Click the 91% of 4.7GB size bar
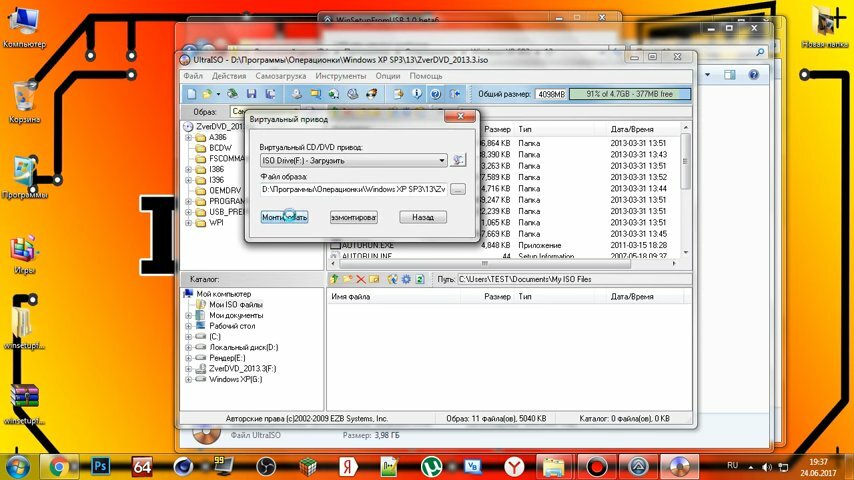Image resolution: width=854 pixels, height=480 pixels. click(630, 94)
